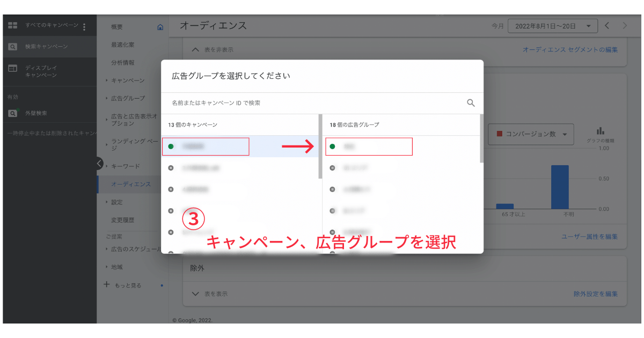Viewport: 644px width, 338px height.
Task: Open the 概要 overview page
Action: 117,27
